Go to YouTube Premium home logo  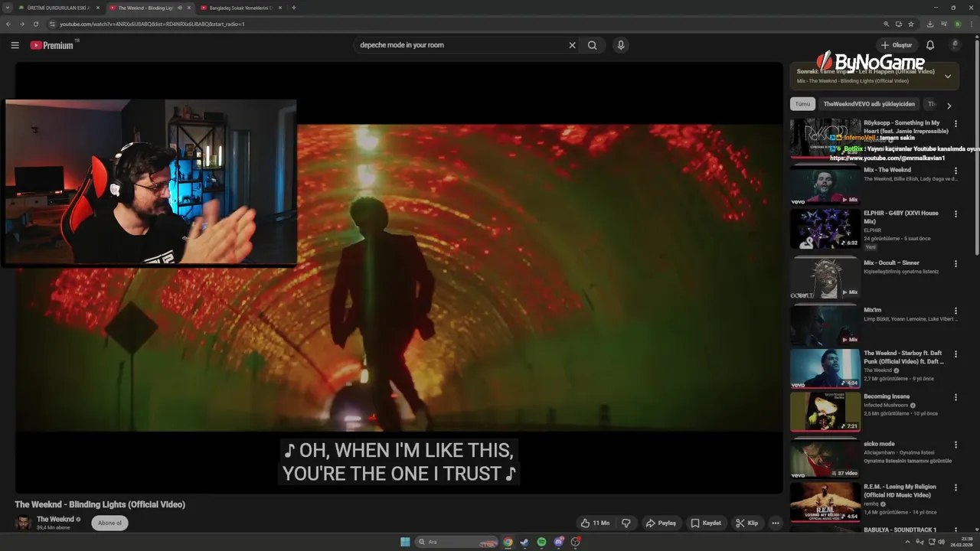tap(52, 45)
